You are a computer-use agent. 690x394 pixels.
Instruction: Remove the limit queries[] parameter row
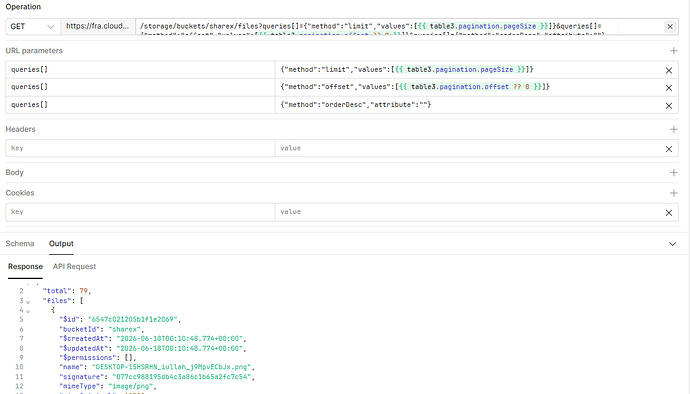[668, 70]
